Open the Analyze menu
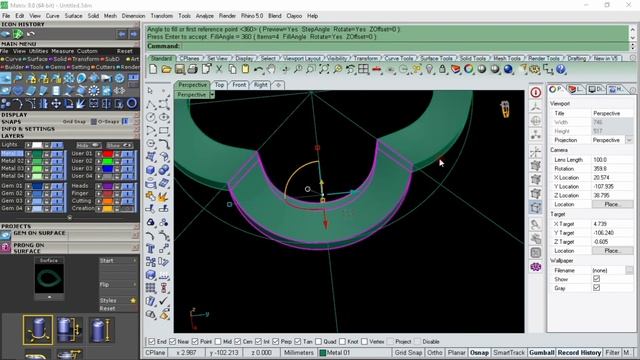This screenshot has width=640, height=360. pyautogui.click(x=204, y=16)
